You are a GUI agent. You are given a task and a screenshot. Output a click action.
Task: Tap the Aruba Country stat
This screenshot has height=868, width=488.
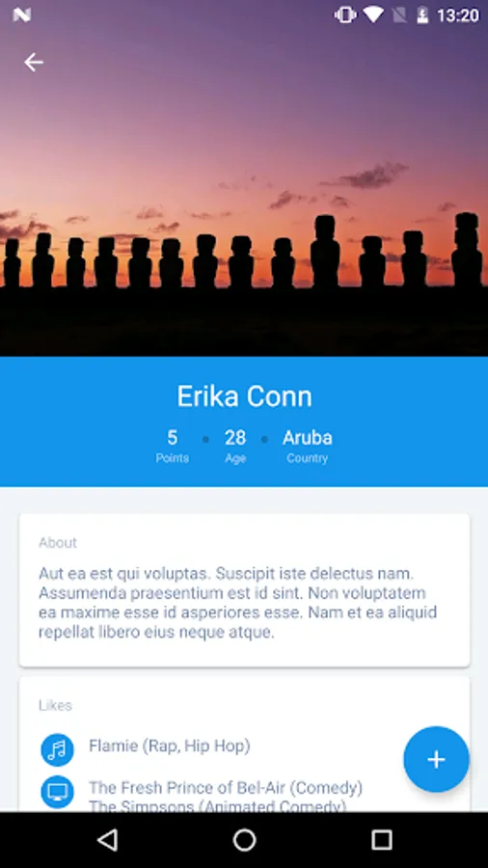click(307, 447)
